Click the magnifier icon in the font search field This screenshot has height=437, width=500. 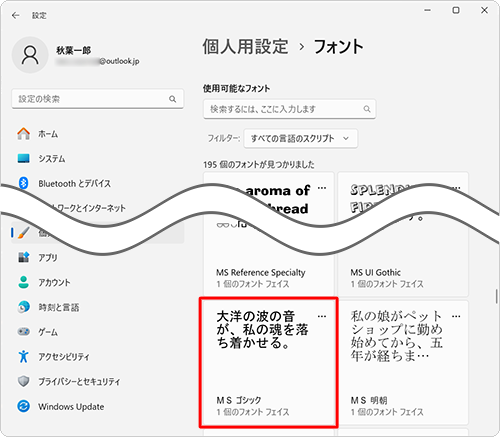coord(367,109)
